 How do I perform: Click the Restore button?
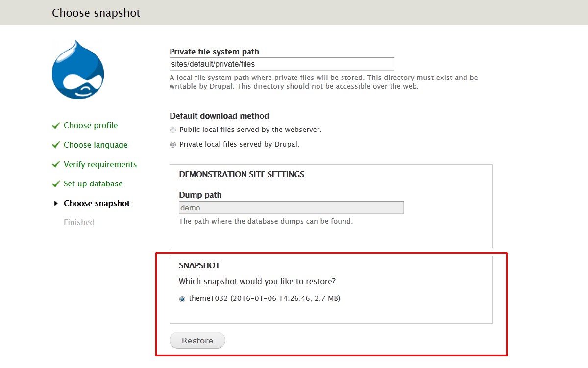pyautogui.click(x=197, y=341)
